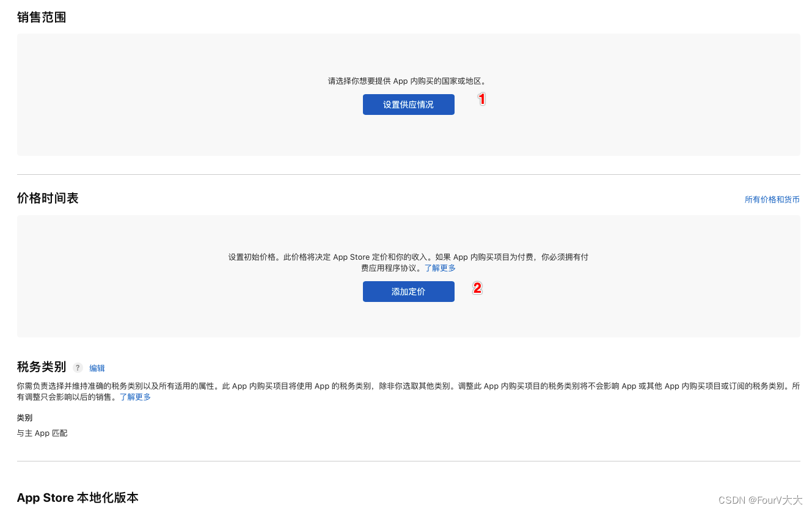
Task: Open 了解更多 link in the 税务类别 description
Action: 135,397
